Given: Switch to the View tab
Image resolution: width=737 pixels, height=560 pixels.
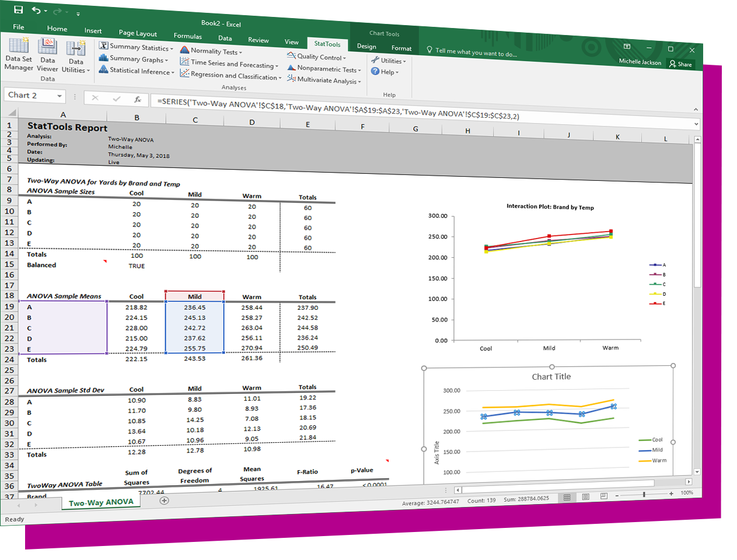Looking at the screenshot, I should click(291, 41).
